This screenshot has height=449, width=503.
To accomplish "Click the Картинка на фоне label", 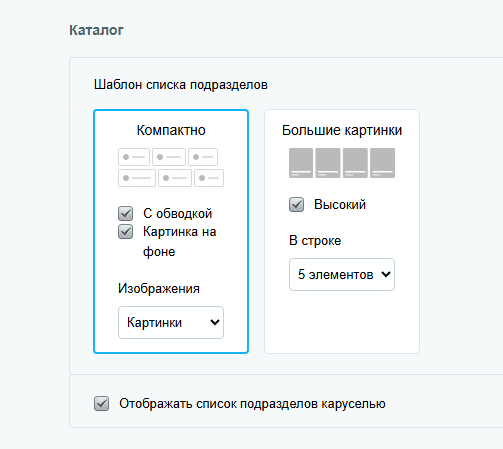I will pos(180,241).
